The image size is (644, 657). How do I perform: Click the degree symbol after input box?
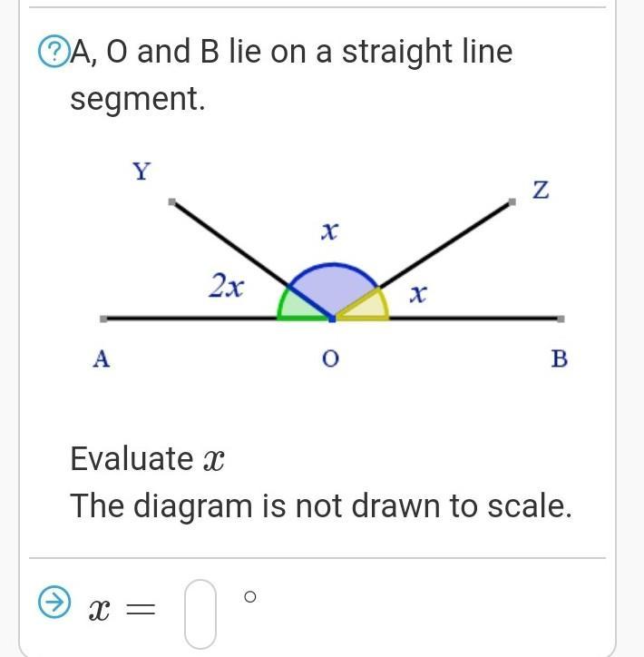point(251,596)
